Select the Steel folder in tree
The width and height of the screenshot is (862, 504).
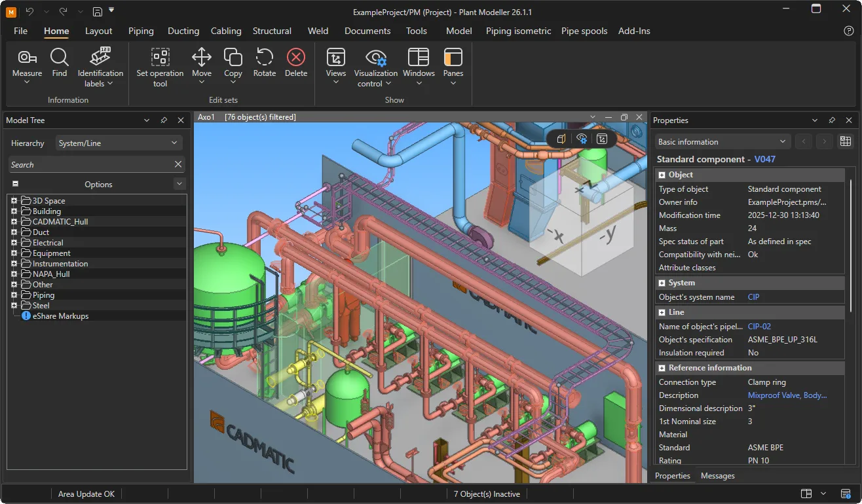[41, 306]
